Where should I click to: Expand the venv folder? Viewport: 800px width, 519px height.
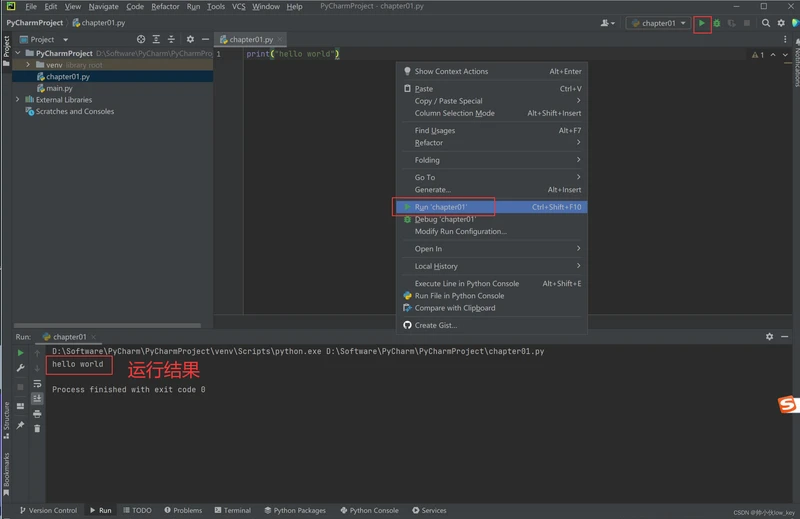pos(28,65)
